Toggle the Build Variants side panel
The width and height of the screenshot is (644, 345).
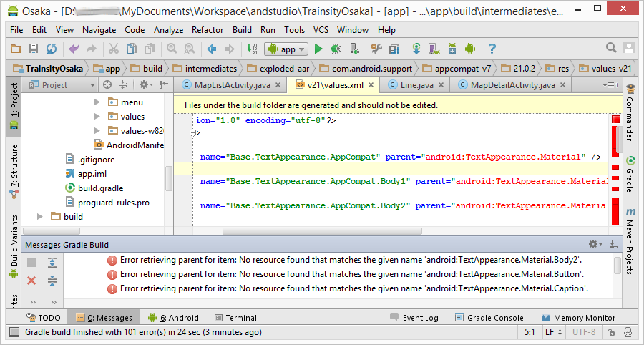(x=14, y=246)
